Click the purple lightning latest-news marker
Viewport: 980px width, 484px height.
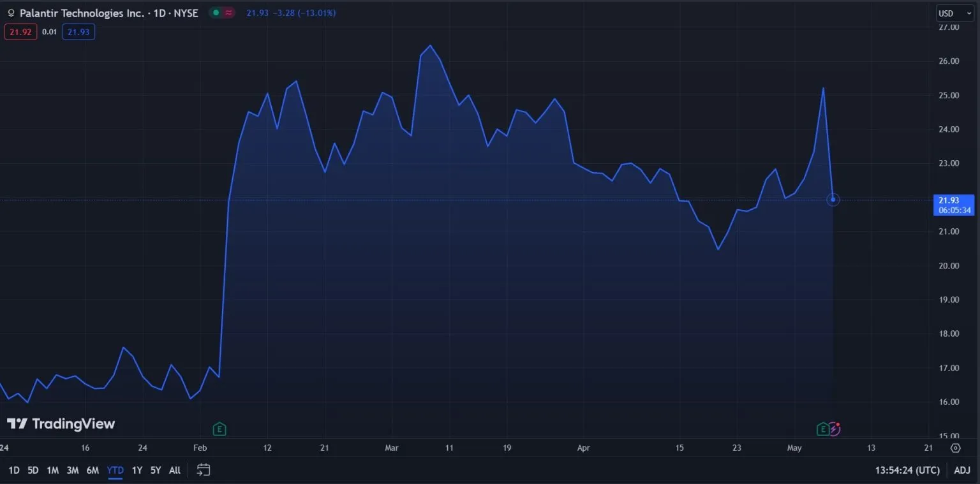click(835, 429)
